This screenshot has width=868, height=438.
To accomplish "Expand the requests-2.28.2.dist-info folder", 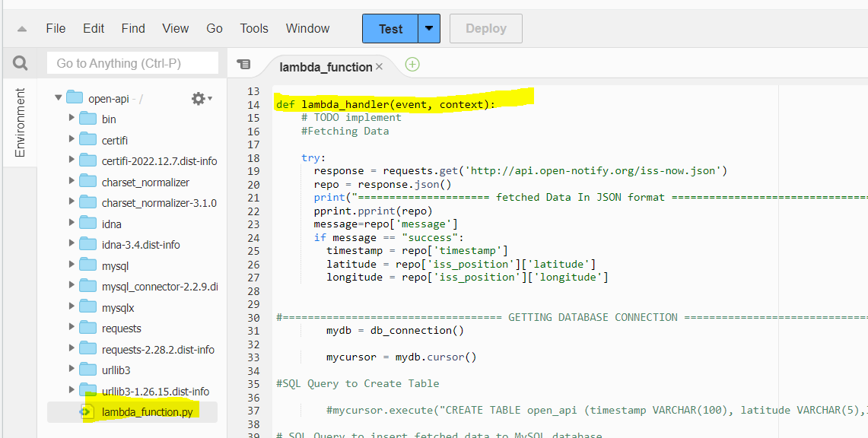I will pyautogui.click(x=72, y=348).
